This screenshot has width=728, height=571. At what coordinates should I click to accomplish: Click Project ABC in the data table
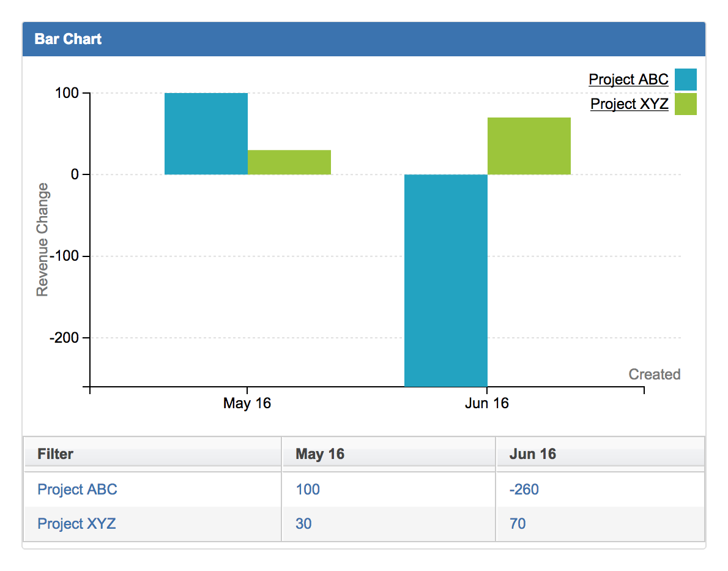tap(76, 489)
